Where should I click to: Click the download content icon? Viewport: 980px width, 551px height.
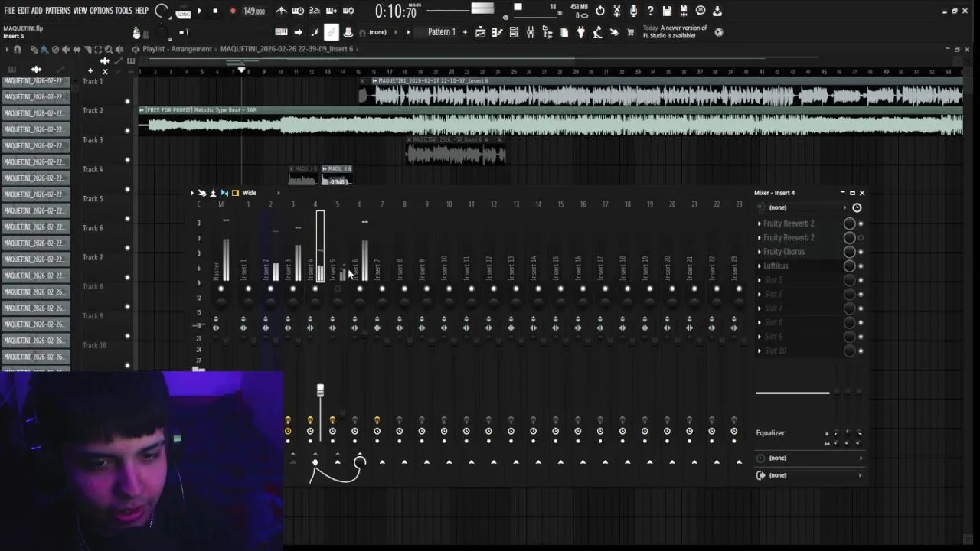pos(717,11)
